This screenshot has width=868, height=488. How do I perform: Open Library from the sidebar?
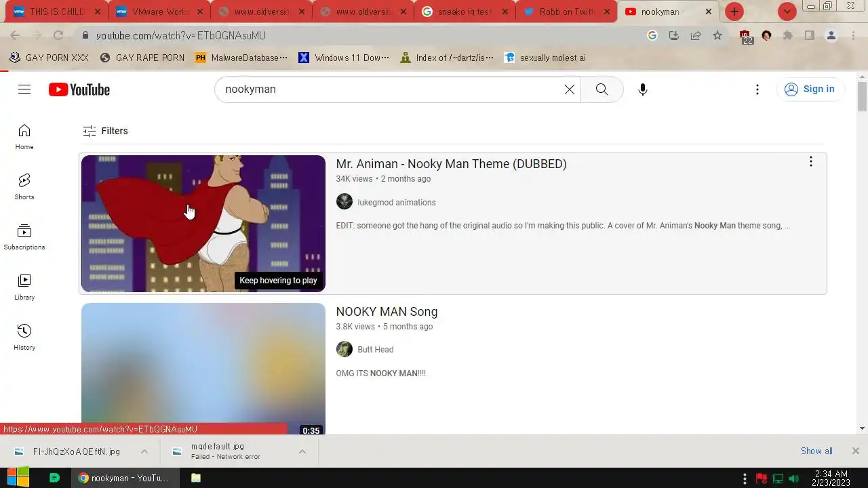click(24, 287)
